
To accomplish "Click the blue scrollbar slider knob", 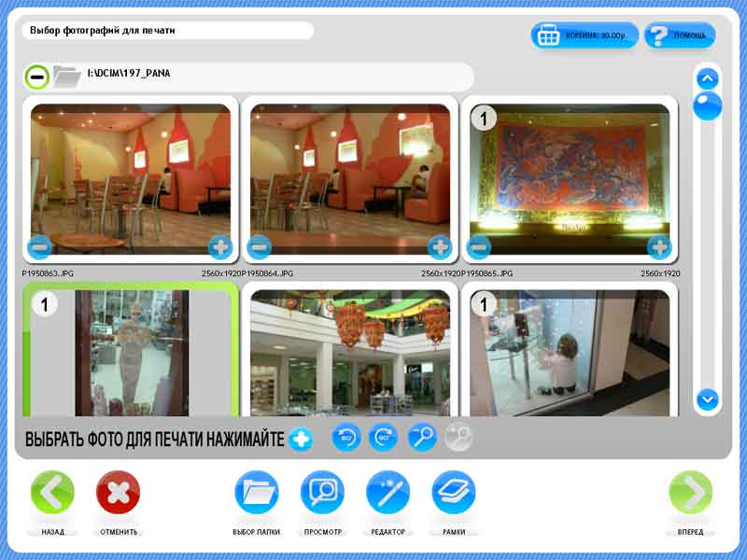I will tap(707, 105).
